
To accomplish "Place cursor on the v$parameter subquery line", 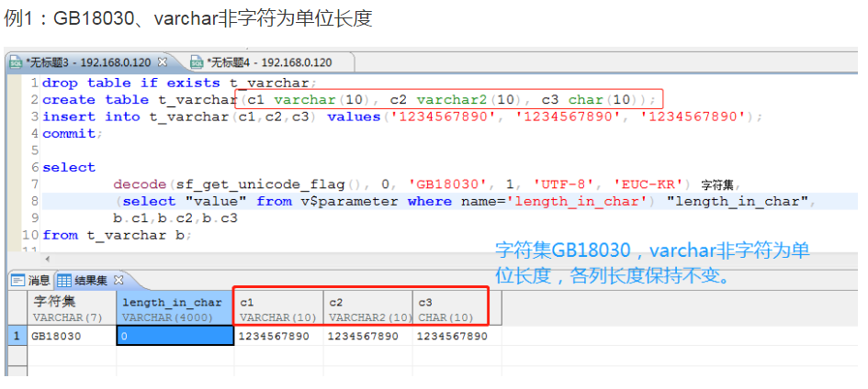I will coord(465,201).
